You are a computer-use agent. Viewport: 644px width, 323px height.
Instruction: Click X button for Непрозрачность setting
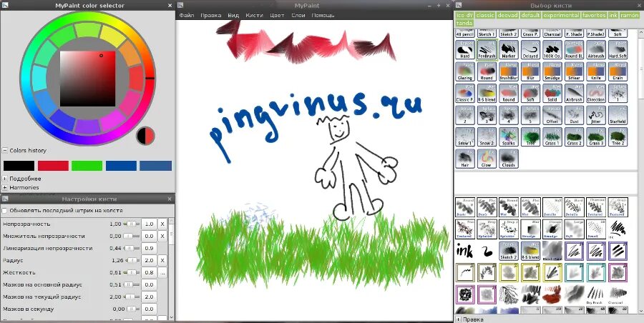[162, 224]
